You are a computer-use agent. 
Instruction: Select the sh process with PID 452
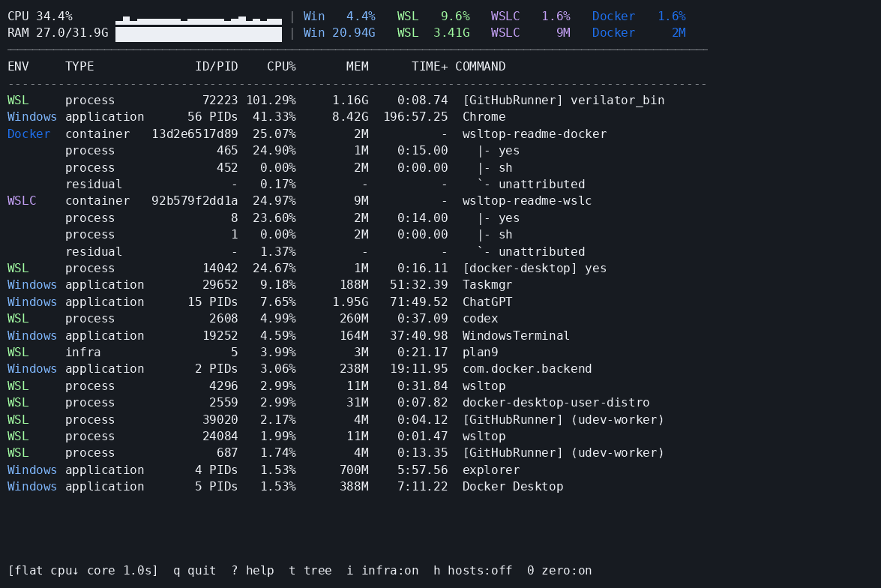coord(289,167)
